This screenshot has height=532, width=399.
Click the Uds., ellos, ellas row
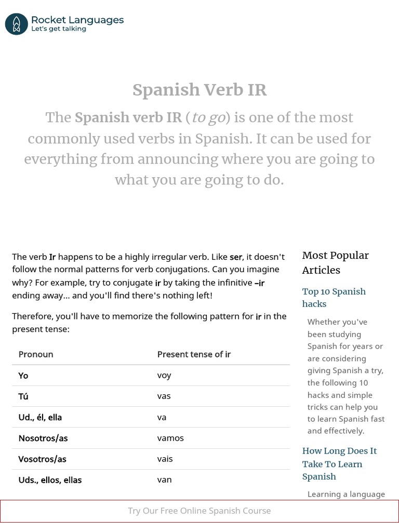50,480
